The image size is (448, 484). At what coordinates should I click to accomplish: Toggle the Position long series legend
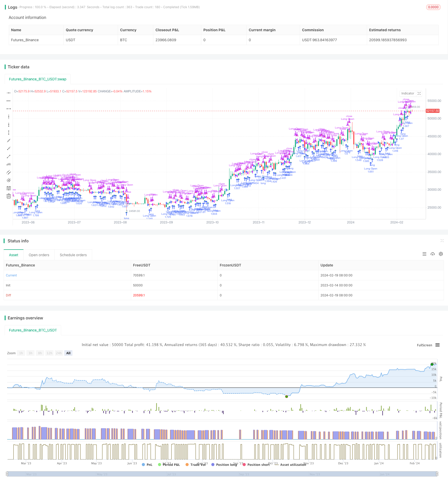[224, 465]
